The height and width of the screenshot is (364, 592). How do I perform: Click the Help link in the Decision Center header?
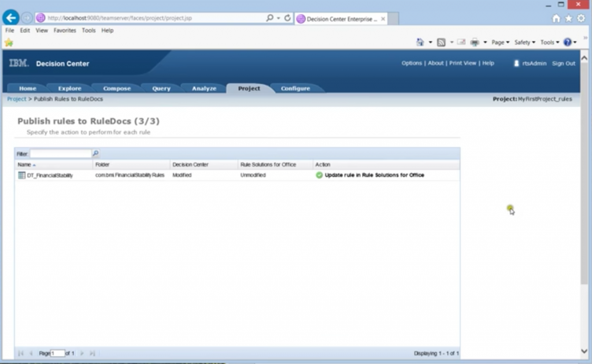coord(488,63)
